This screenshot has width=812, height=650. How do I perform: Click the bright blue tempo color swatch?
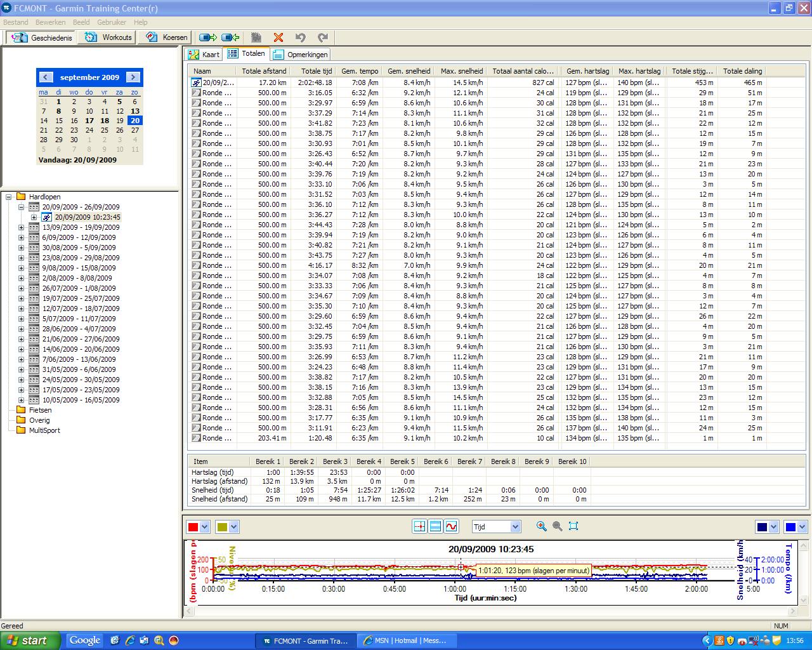[790, 527]
